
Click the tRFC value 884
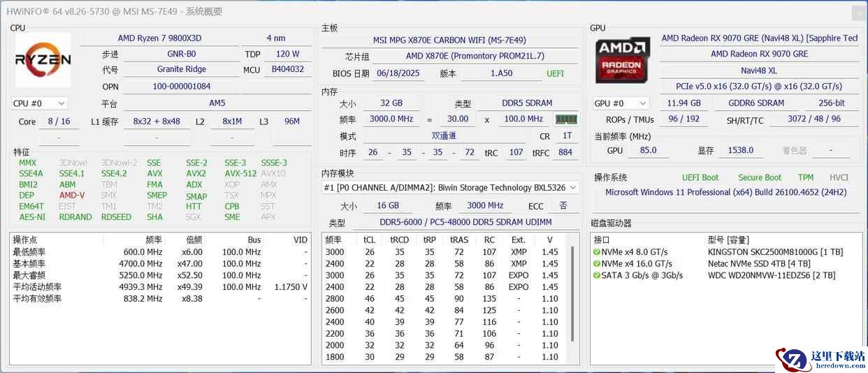tap(565, 152)
